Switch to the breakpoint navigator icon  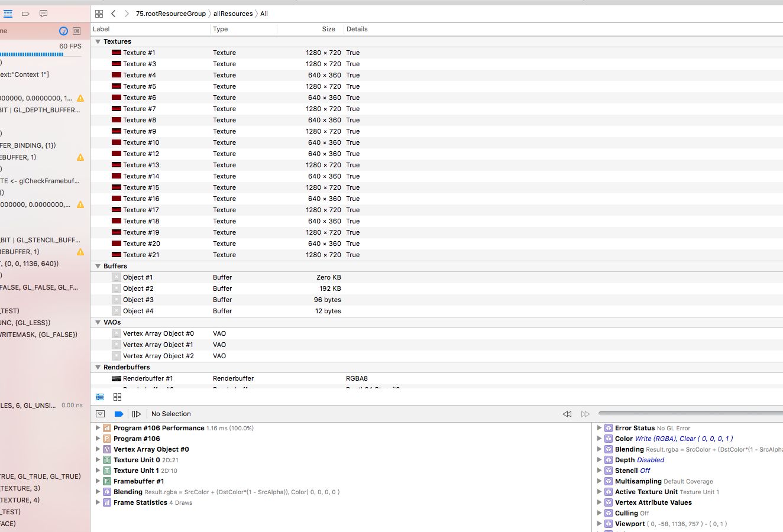[25, 14]
